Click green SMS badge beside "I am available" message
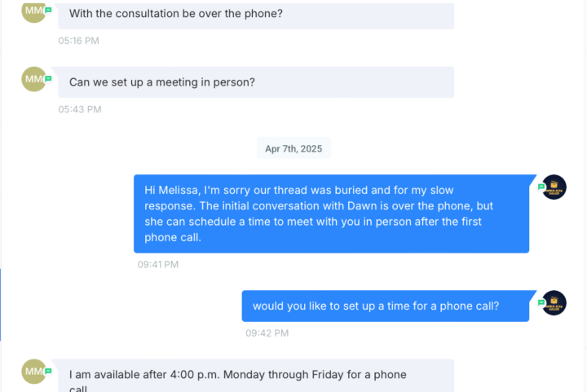The width and height of the screenshot is (587, 392). pos(48,371)
